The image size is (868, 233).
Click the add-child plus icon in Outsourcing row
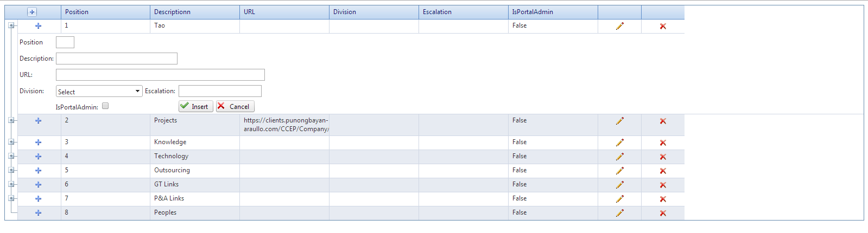point(39,171)
